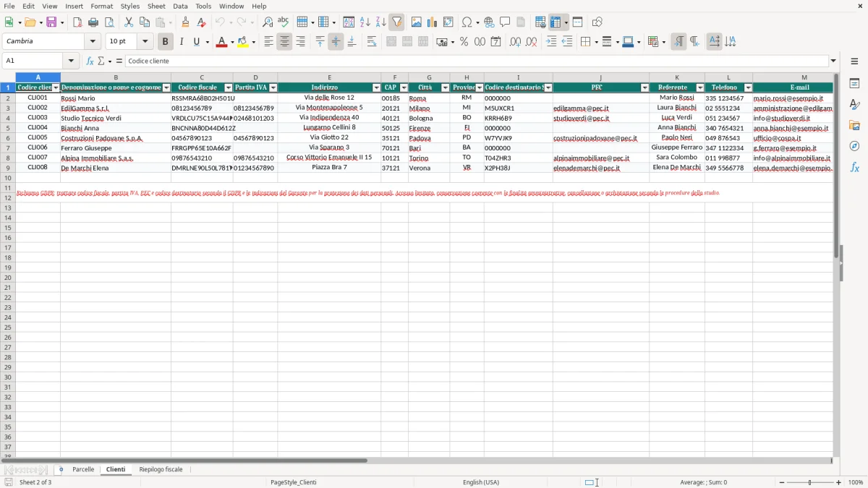The width and height of the screenshot is (868, 488).
Task: Open sidebar Gallery panel
Action: point(854,126)
